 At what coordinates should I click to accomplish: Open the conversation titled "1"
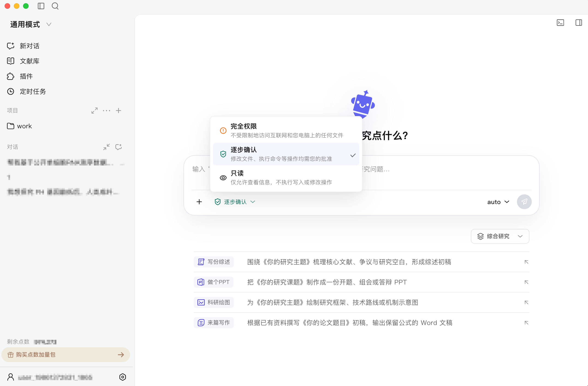pos(9,177)
